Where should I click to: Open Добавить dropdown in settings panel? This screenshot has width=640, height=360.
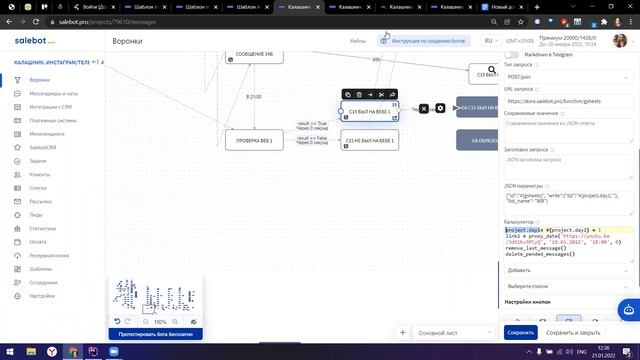point(568,270)
